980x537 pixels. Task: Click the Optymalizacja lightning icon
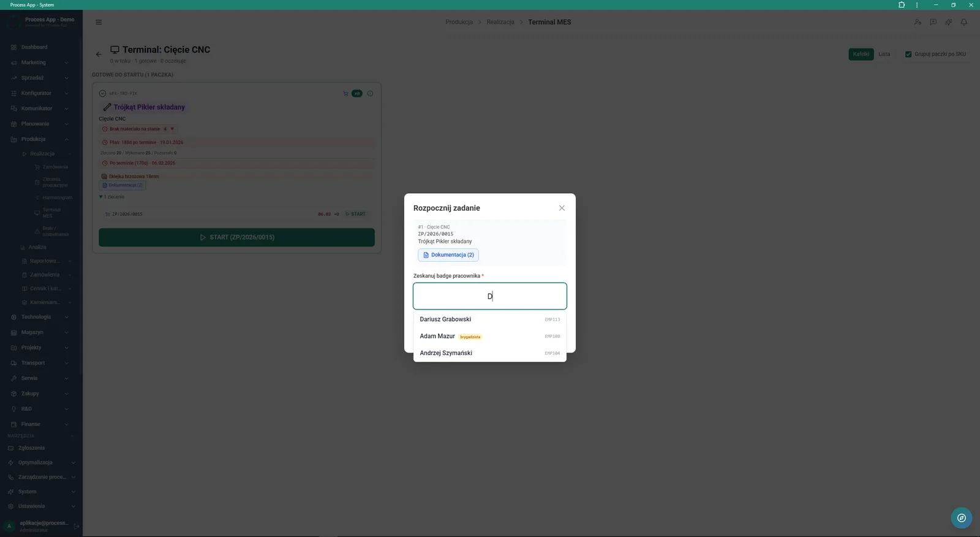[x=10, y=463]
